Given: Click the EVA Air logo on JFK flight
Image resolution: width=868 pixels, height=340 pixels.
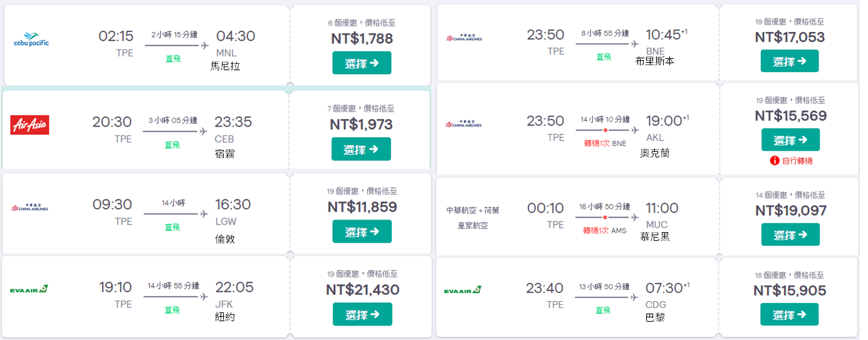Looking at the screenshot, I should [x=29, y=289].
